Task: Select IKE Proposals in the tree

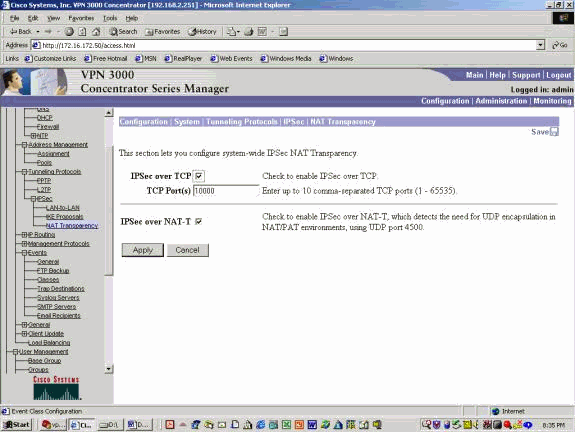Action: click(x=65, y=217)
